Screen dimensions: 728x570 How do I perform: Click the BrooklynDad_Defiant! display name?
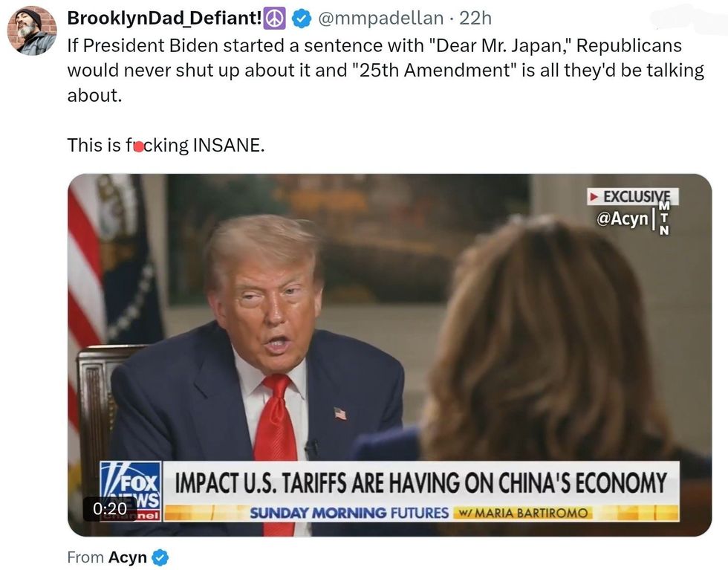pos(165,18)
